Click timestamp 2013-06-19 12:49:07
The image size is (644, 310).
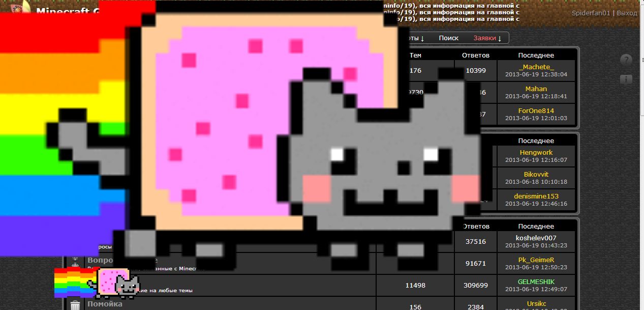[x=536, y=289]
